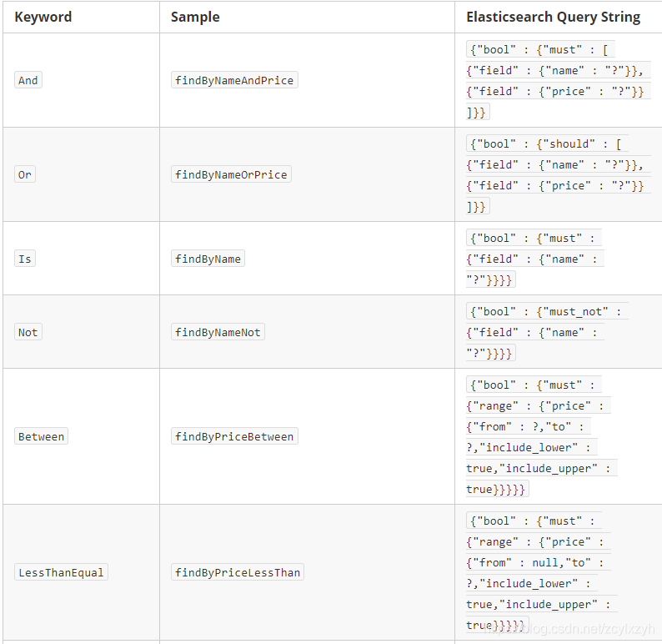Click the Sample column header
662x644 pixels.
(x=195, y=17)
